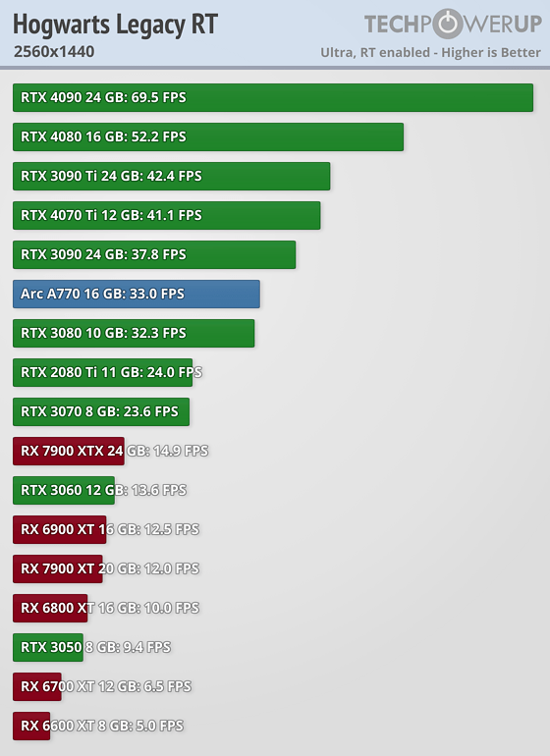Click the Hogwarts Legacy RT chart title
Viewport: 550px width, 756px height.
115,25
